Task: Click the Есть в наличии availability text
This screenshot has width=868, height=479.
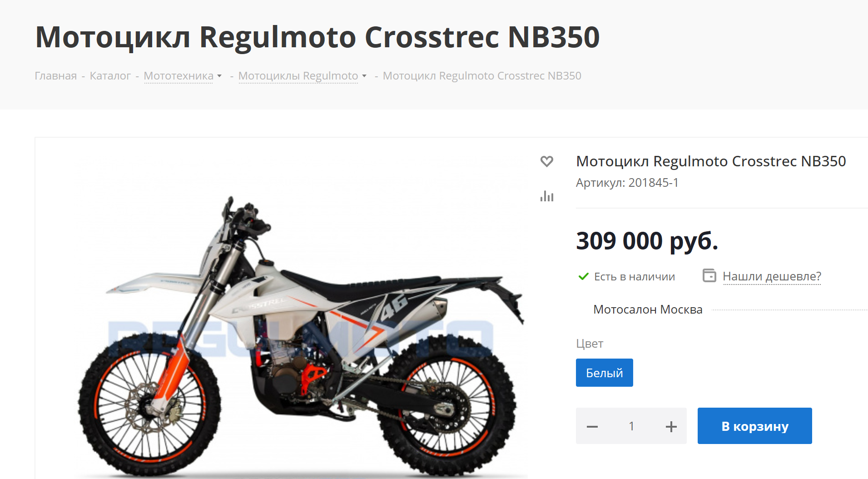Action: tap(635, 276)
